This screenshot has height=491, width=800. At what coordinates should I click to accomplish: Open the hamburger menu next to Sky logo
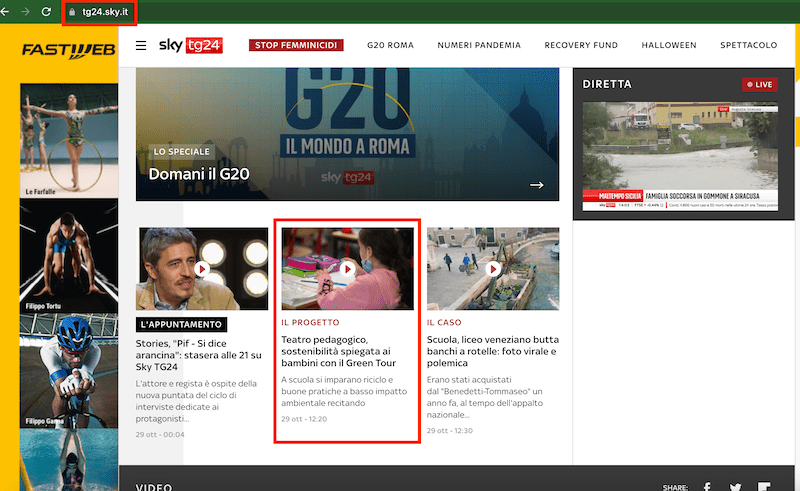141,46
